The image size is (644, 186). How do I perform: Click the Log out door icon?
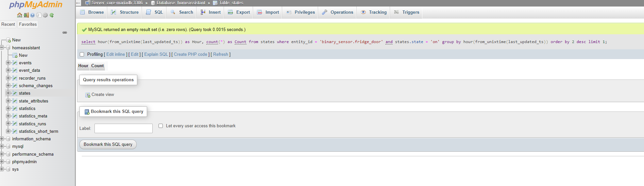tap(26, 15)
